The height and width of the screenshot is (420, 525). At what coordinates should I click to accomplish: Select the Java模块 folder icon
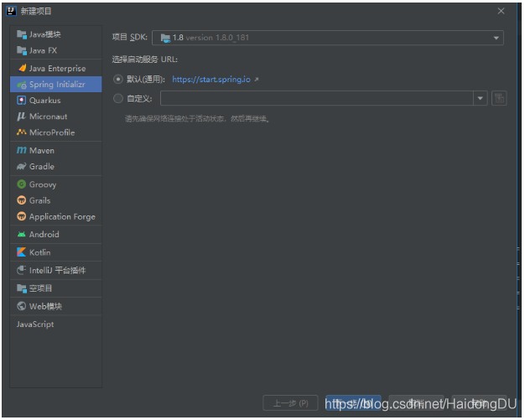(x=22, y=34)
